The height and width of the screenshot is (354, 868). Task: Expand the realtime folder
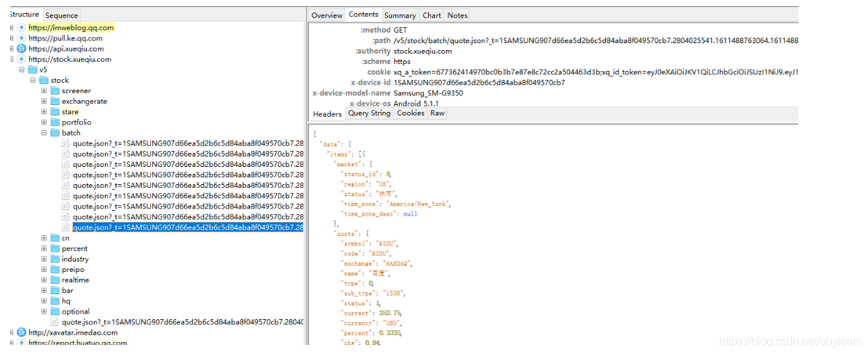(44, 280)
